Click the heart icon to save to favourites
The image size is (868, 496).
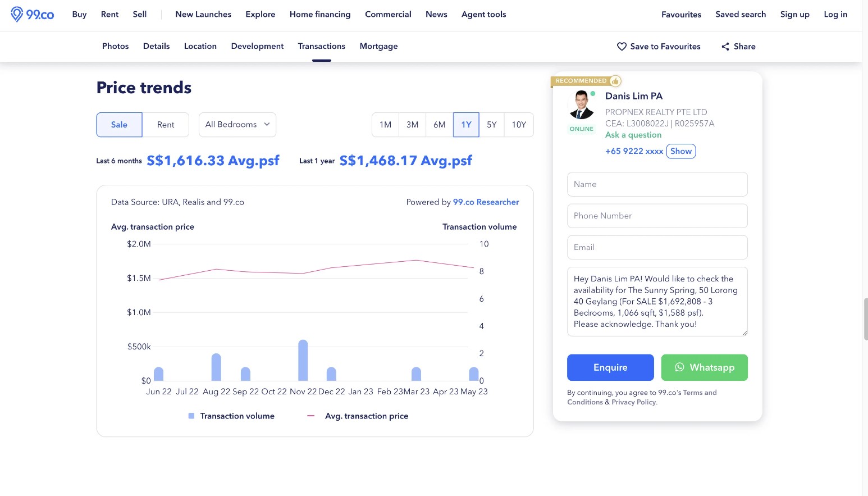[622, 47]
